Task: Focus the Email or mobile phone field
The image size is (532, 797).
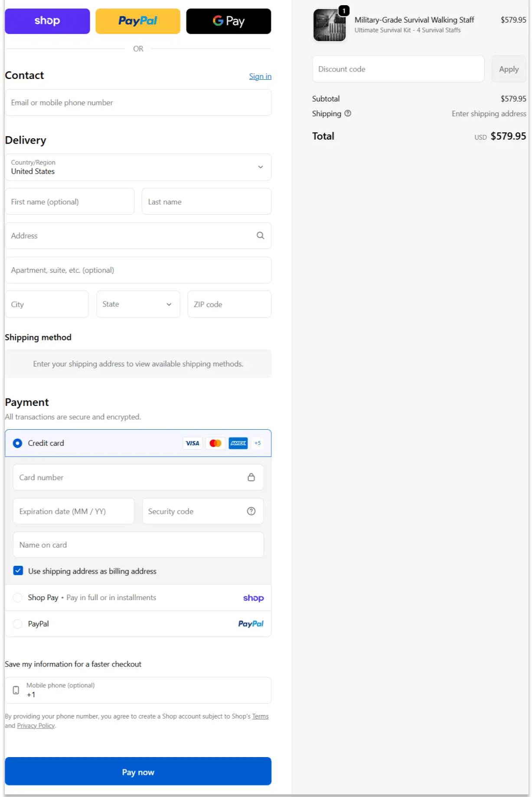Action: tap(138, 102)
